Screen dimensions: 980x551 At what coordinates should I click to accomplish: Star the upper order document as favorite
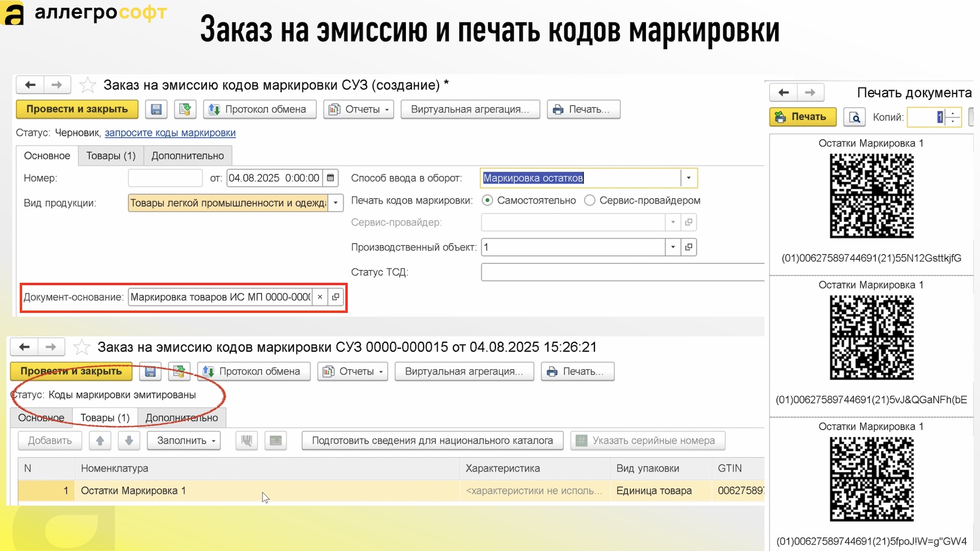pyautogui.click(x=88, y=85)
